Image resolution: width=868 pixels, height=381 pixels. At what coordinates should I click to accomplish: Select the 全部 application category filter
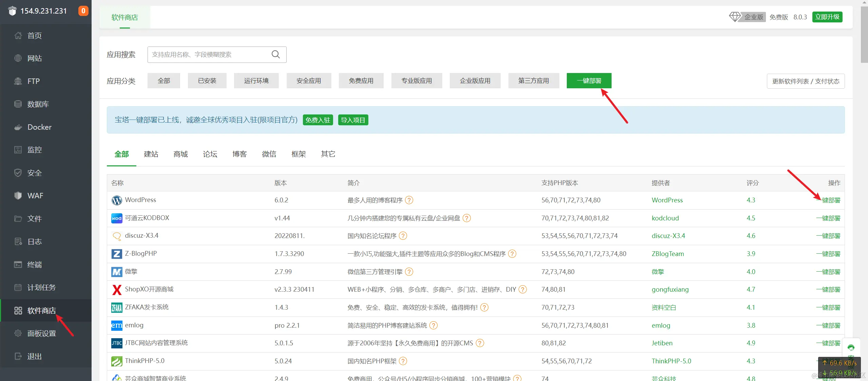pos(164,80)
